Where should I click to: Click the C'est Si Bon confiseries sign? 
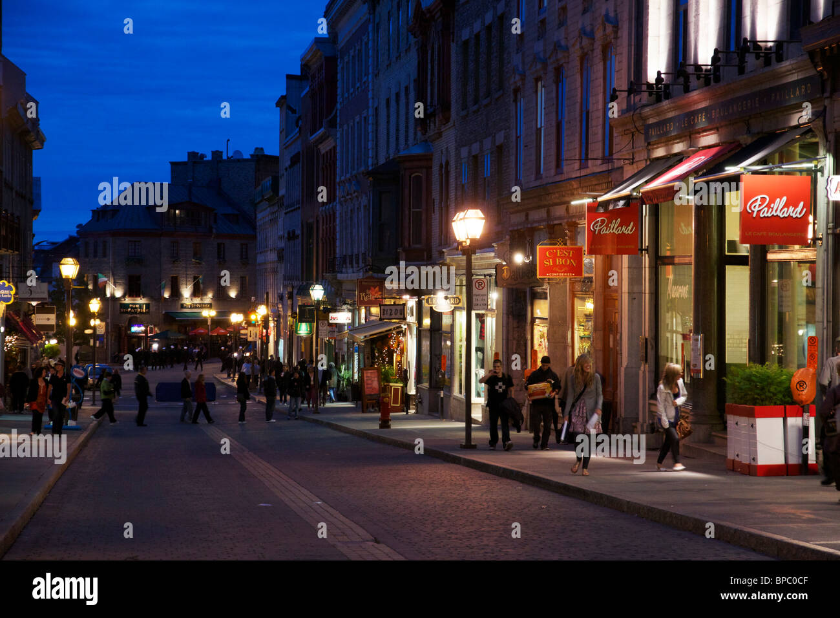560,261
